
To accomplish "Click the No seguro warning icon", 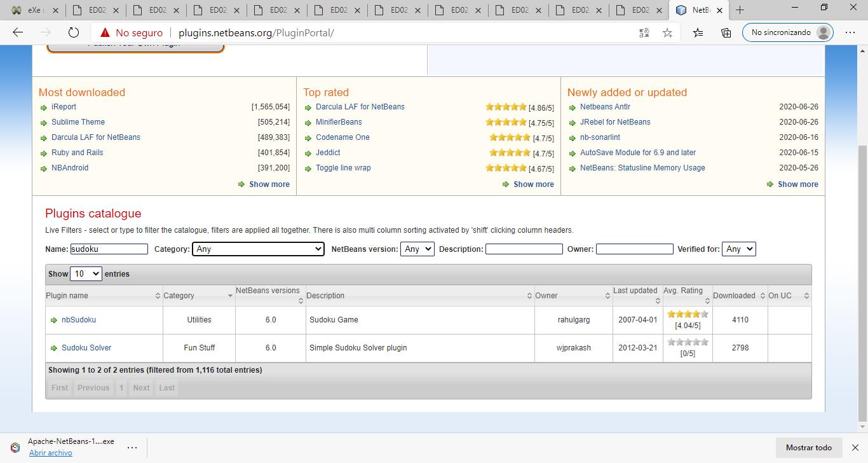I will 105,32.
